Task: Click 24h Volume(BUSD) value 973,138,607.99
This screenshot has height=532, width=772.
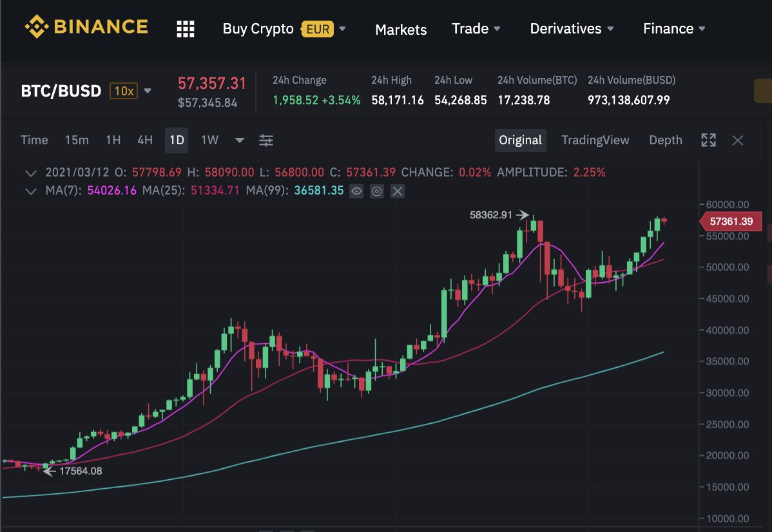Action: tap(629, 100)
